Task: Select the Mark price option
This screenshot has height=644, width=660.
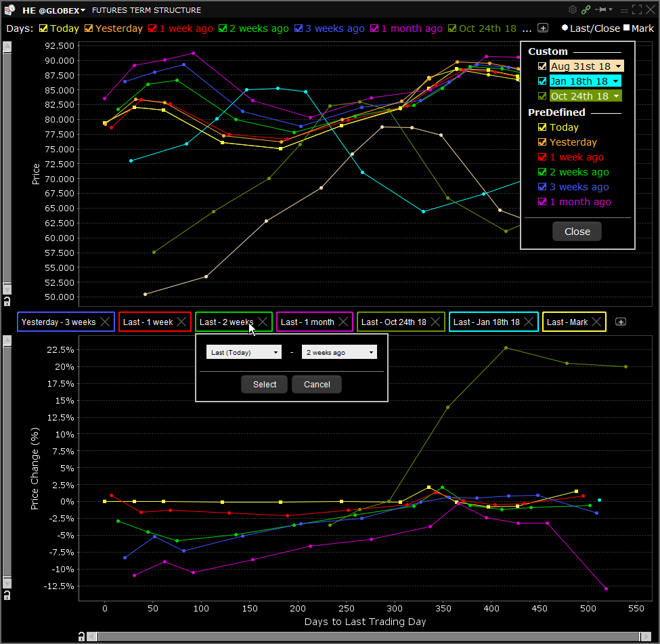Action: pyautogui.click(x=625, y=28)
